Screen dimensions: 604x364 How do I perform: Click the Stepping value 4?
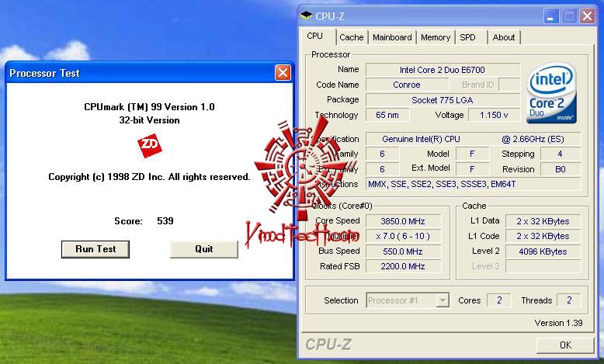560,154
